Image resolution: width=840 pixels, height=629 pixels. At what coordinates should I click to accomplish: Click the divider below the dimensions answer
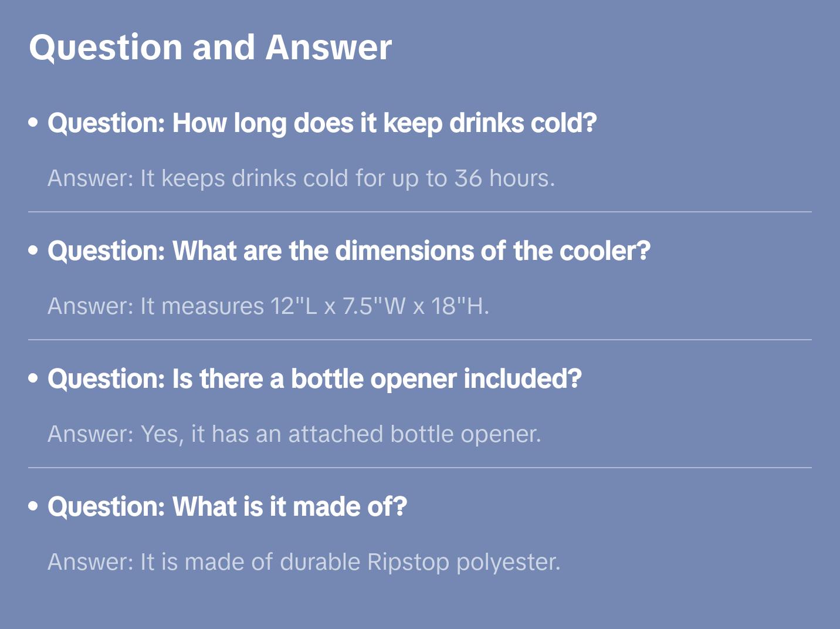click(x=420, y=340)
